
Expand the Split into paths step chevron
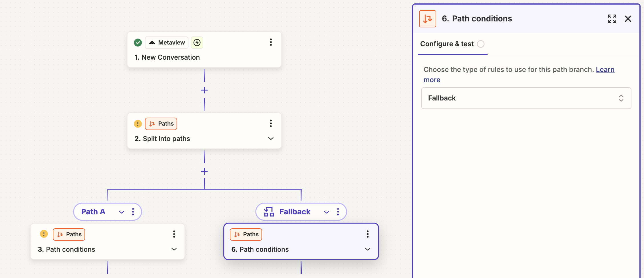271,138
